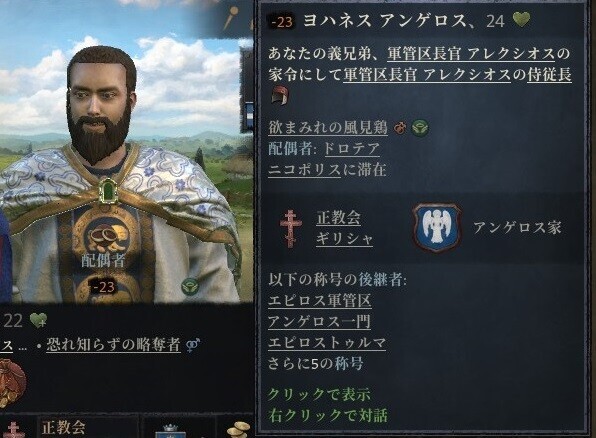Click the helmet commander icon in tooltip

coord(280,95)
